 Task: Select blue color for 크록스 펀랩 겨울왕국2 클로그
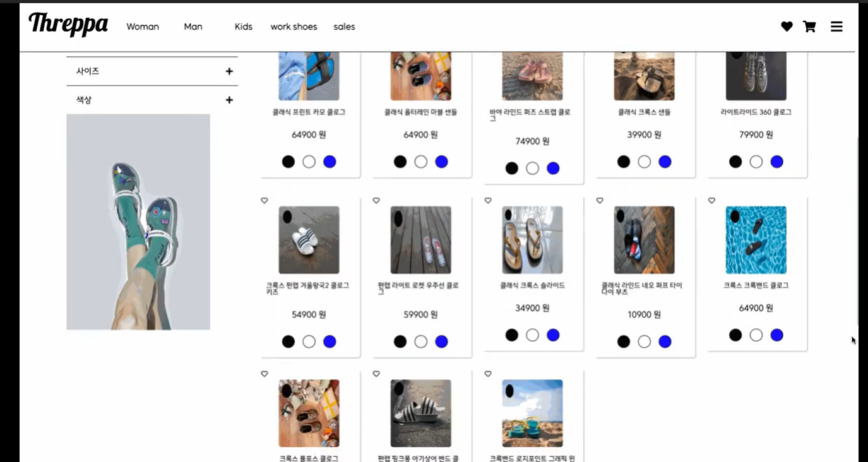[330, 341]
